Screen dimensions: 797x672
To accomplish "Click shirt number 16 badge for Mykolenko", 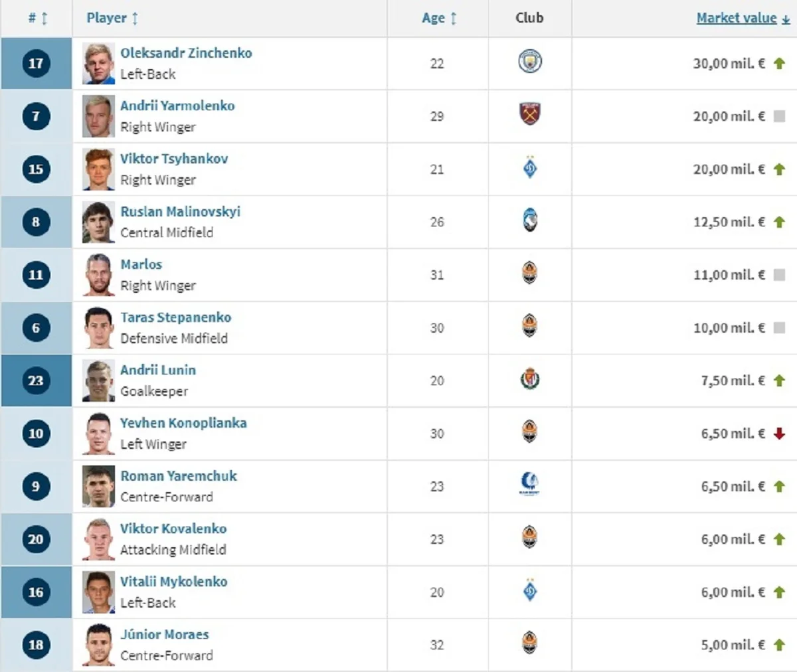I will (36, 592).
